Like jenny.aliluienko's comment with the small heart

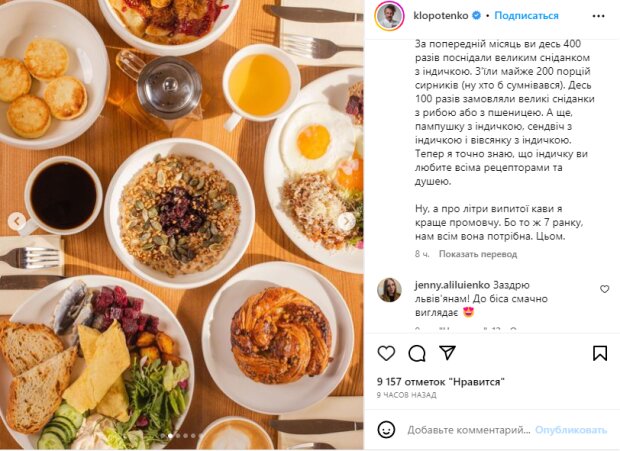click(x=605, y=289)
